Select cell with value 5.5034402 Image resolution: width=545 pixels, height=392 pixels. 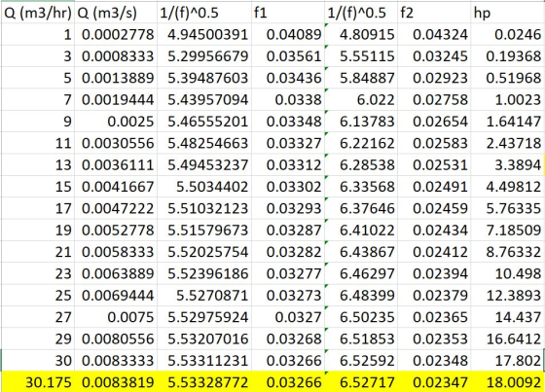click(x=204, y=187)
